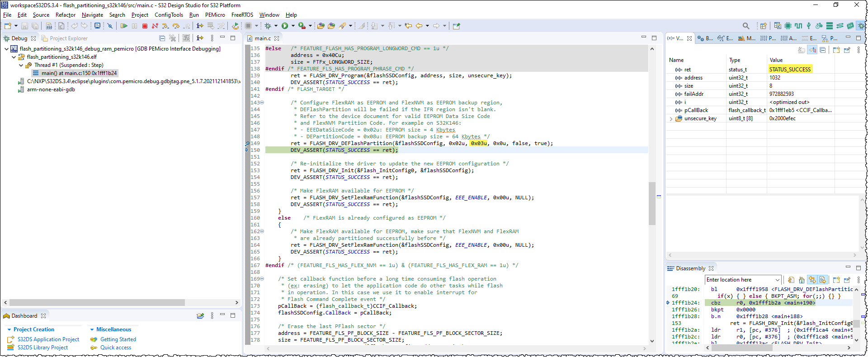The height and width of the screenshot is (357, 868).
Task: Click the Step Into toolbar icon
Action: point(165,26)
